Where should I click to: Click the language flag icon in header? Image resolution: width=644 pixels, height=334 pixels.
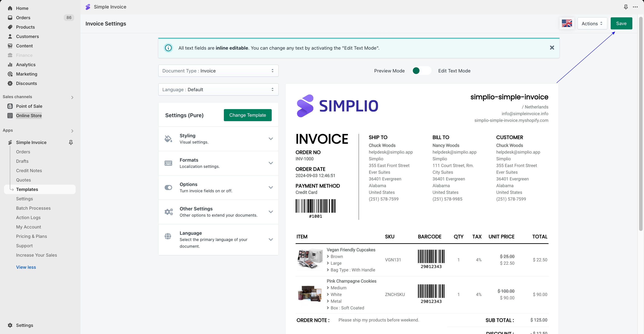(566, 23)
